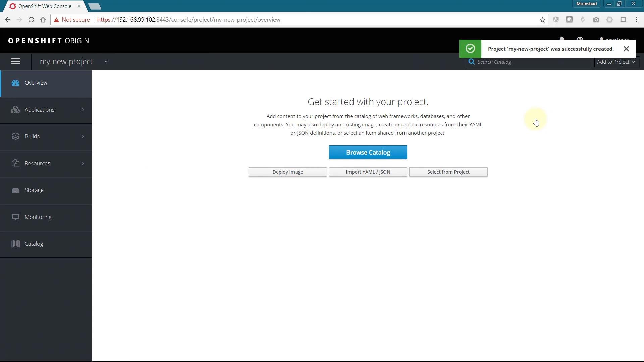This screenshot has width=644, height=362.
Task: Open the Catalog menu item
Action: pyautogui.click(x=46, y=244)
